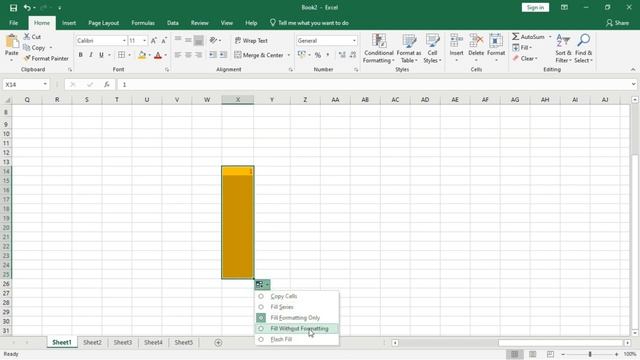Switch to the Insert ribbon tab

click(x=69, y=23)
